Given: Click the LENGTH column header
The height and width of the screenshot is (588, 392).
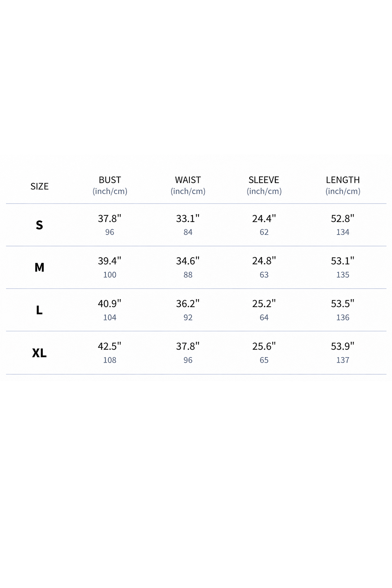Looking at the screenshot, I should coord(343,185).
